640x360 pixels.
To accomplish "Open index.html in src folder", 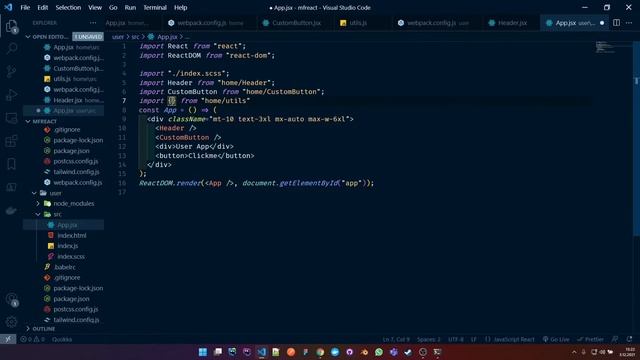I will [72, 235].
